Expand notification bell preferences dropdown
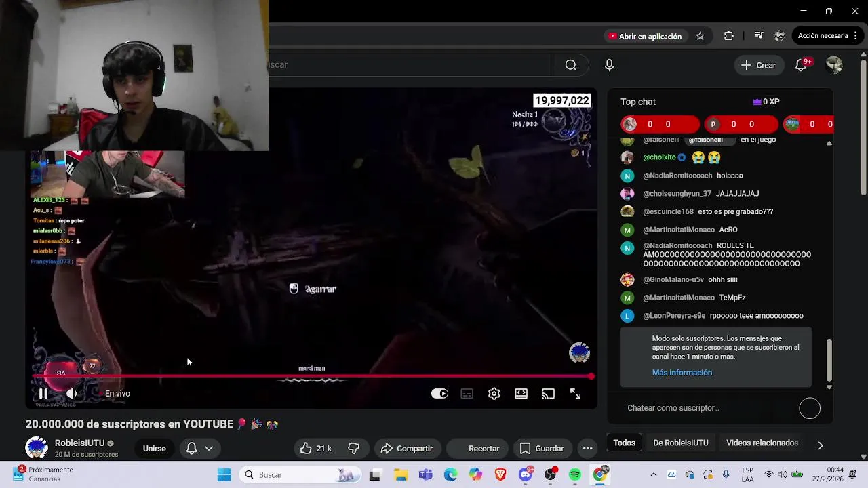This screenshot has height=488, width=868. pos(209,448)
